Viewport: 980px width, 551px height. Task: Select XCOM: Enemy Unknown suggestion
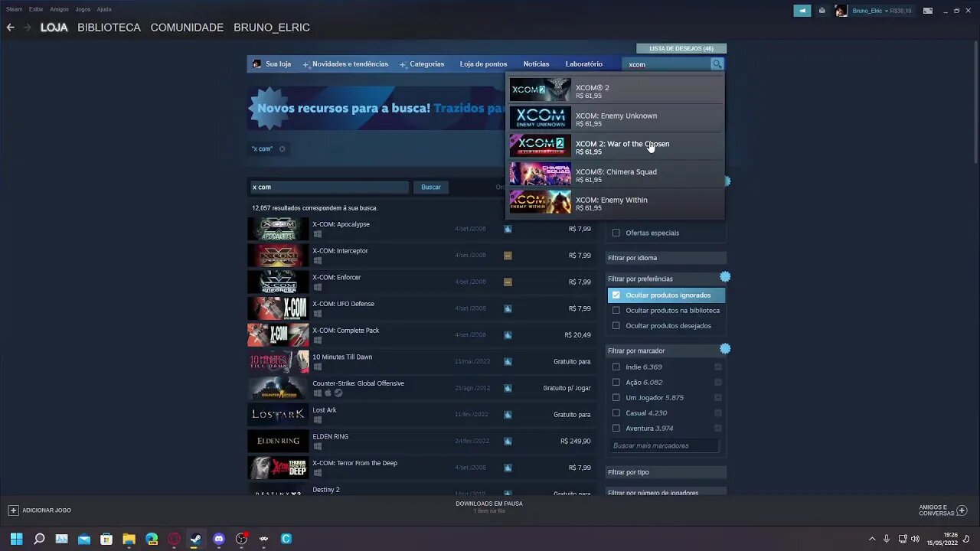(x=616, y=118)
